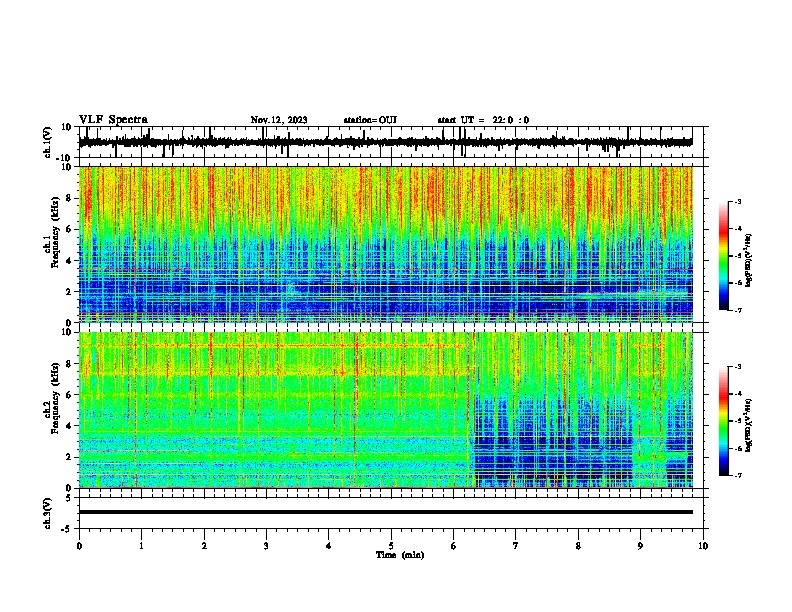The image size is (792, 612).
Task: Click the ch.1 "Frequency (kHz)" axis label
Action: (x=55, y=232)
